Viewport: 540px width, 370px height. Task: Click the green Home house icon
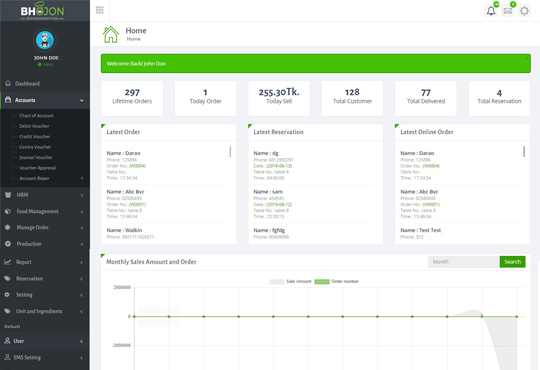[x=111, y=34]
